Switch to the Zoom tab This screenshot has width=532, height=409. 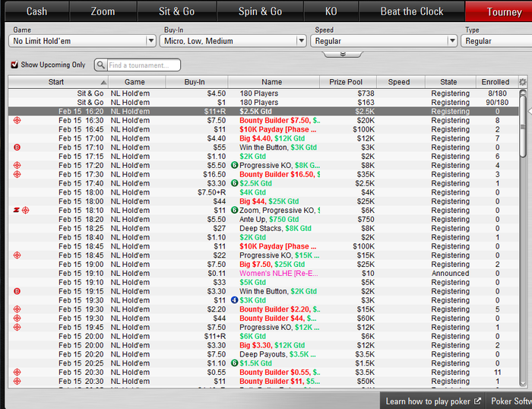(x=103, y=11)
